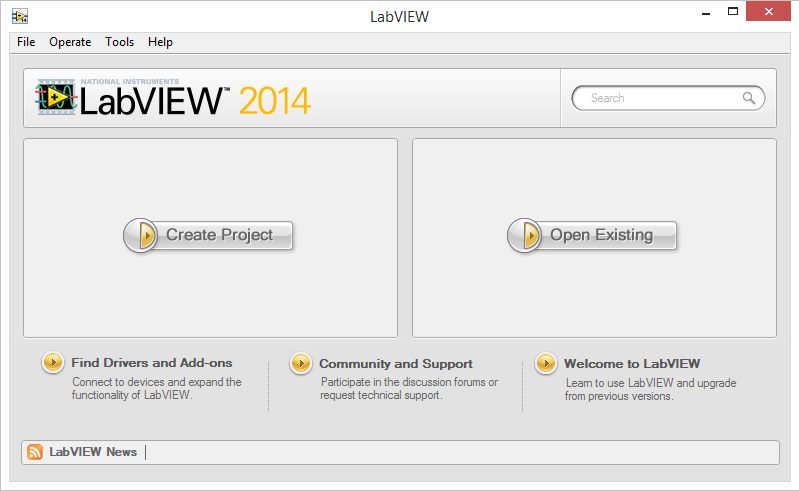
Task: Click the Find Drivers and Add-ons arrow icon
Action: coord(52,363)
